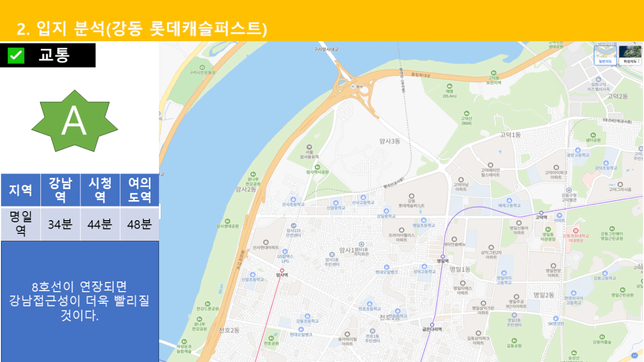Click the GS칼텍스 LPG station icon
Image resolution: width=644 pixels, height=362 pixels.
point(285,251)
